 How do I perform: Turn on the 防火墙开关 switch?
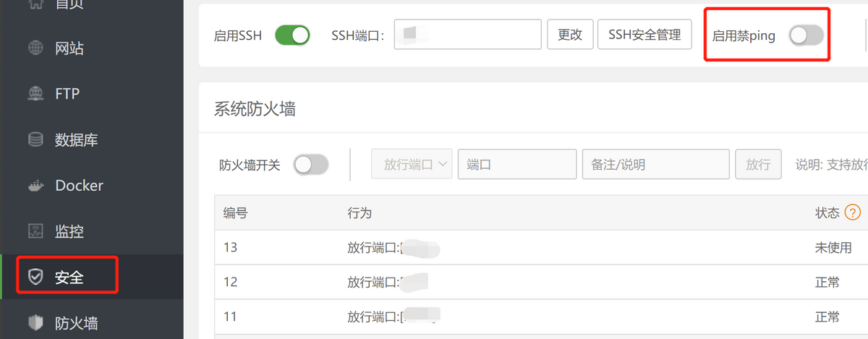[x=311, y=165]
